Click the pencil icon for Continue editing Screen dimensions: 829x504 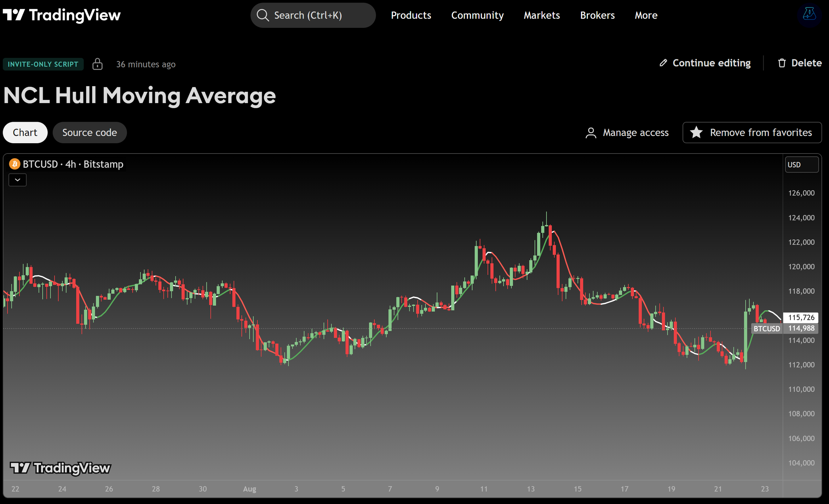point(663,63)
